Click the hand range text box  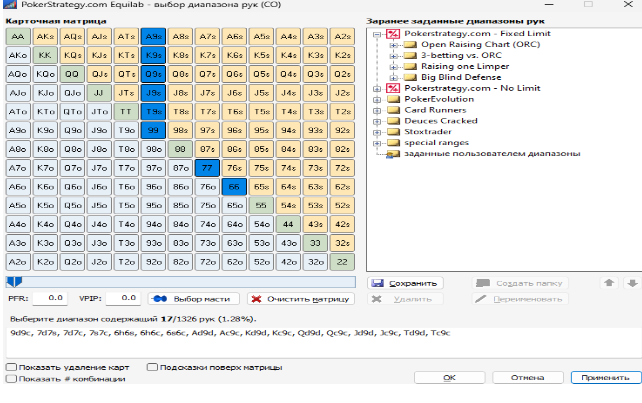[323, 342]
